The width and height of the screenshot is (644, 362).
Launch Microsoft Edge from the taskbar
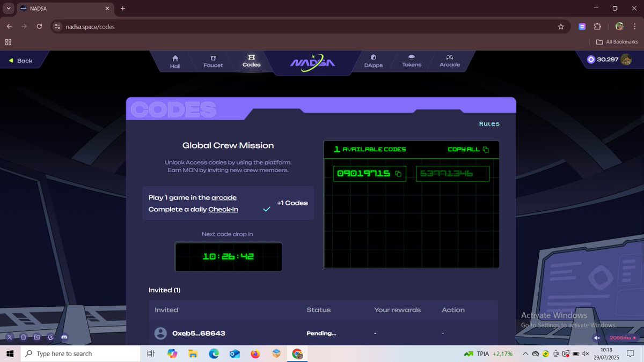coord(214,353)
